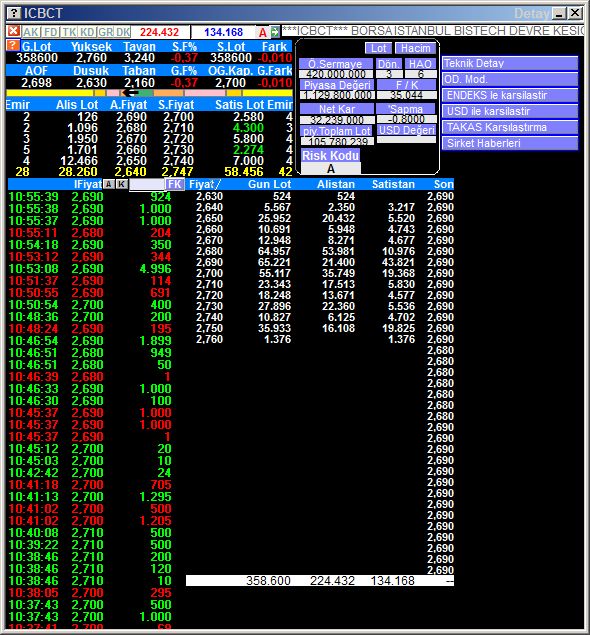Click the red A indicator icon

(x=263, y=32)
